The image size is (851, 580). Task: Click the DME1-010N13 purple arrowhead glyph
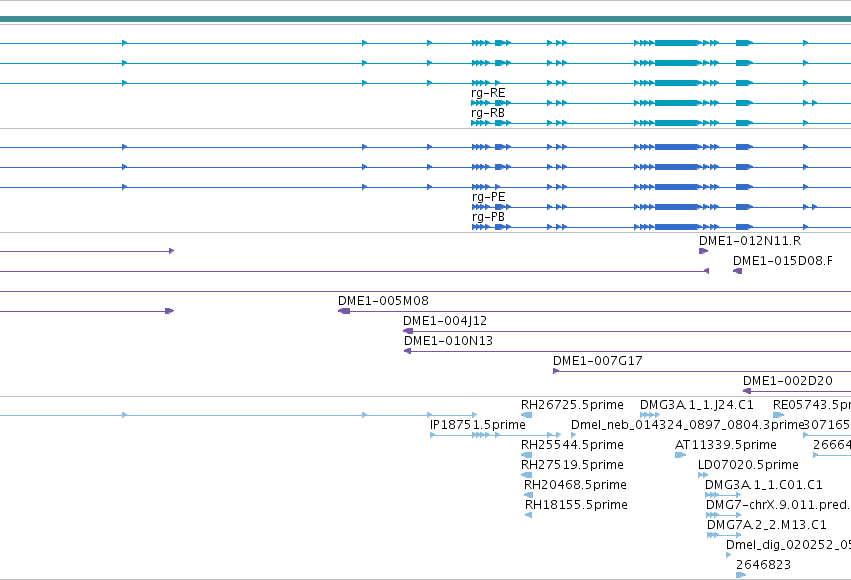click(x=408, y=351)
